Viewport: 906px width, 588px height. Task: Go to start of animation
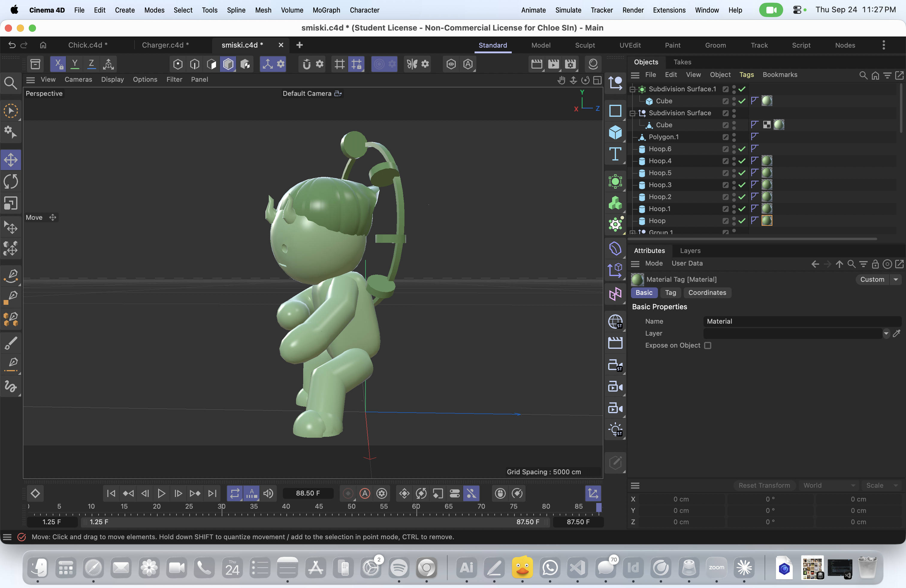[111, 493]
